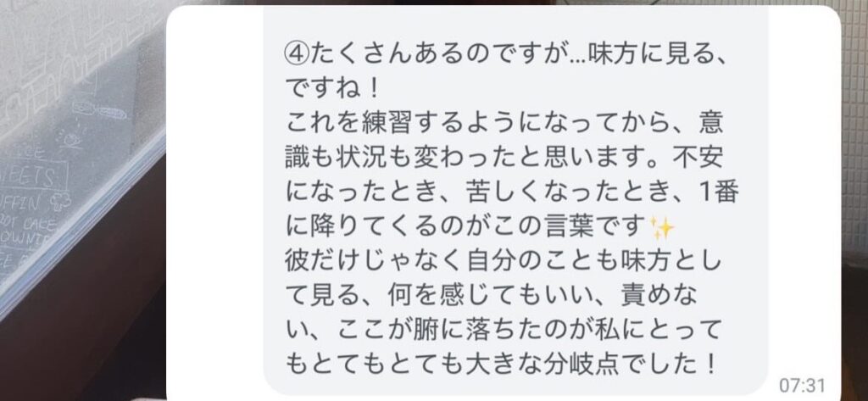Click the first line mentioning 味方に見る
868x401 pixels.
click(x=504, y=53)
